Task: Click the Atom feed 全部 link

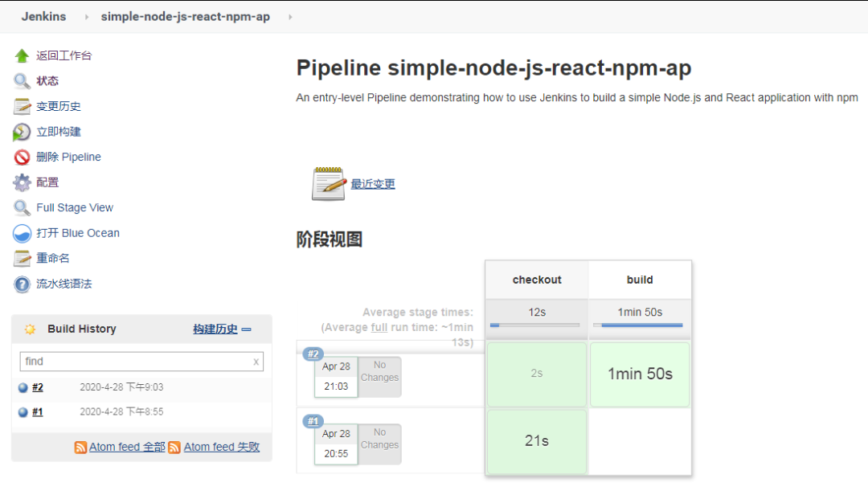Action: [x=127, y=447]
